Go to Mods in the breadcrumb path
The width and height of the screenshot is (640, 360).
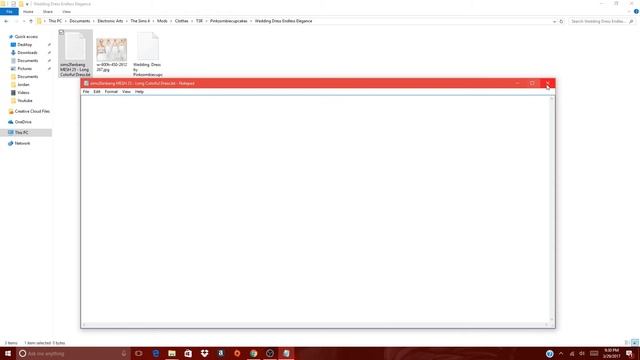(x=162, y=21)
